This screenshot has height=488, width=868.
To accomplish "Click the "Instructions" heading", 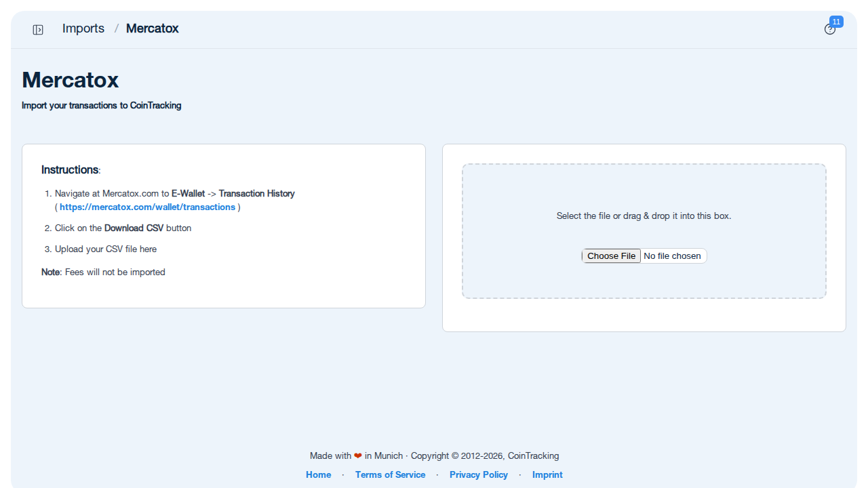I will (x=70, y=169).
